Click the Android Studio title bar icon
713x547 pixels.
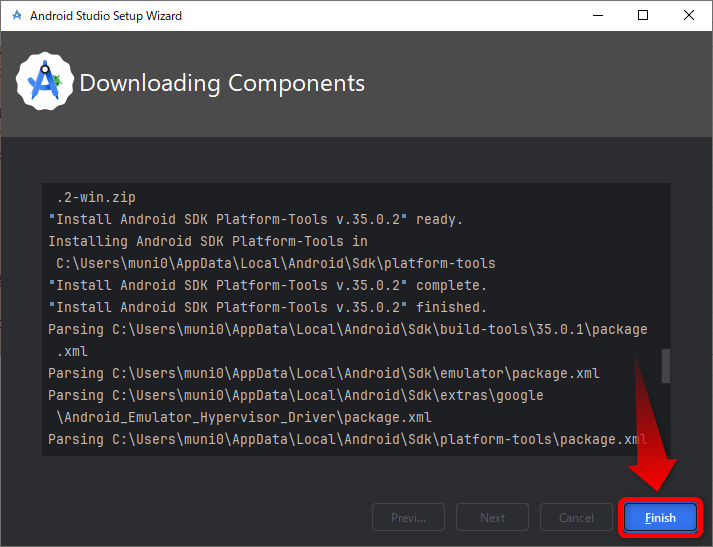(17, 15)
